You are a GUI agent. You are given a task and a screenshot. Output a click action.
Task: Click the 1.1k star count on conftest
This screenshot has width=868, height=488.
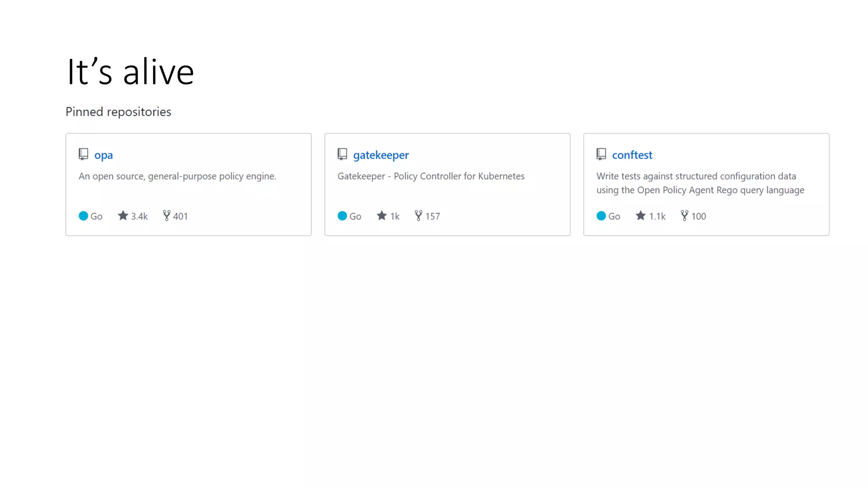pos(657,216)
